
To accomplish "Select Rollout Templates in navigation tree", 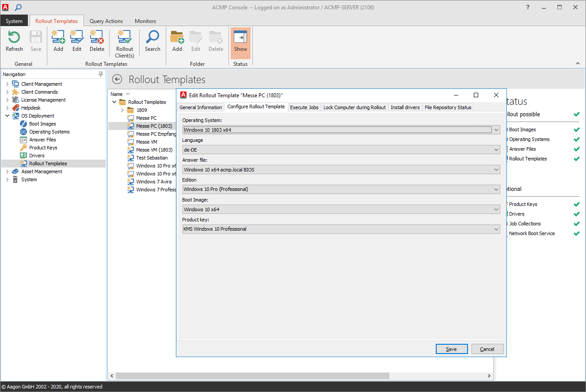I will pos(48,164).
